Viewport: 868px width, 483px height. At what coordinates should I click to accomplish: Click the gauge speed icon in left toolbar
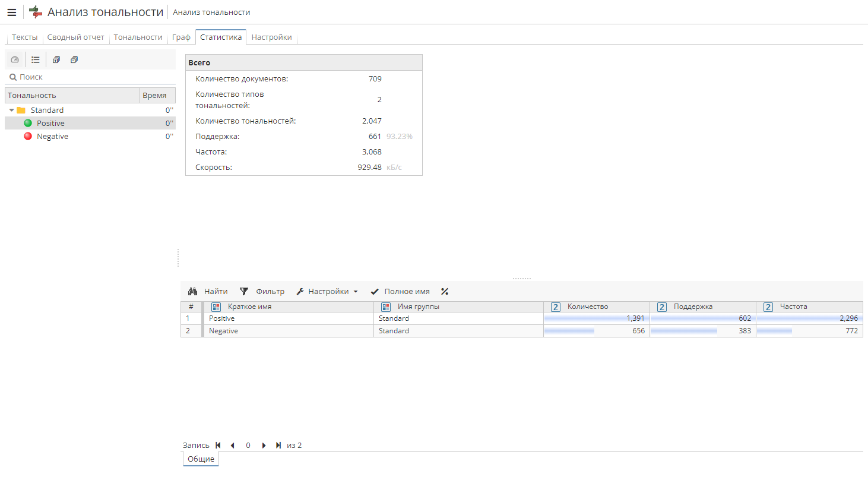tap(15, 60)
